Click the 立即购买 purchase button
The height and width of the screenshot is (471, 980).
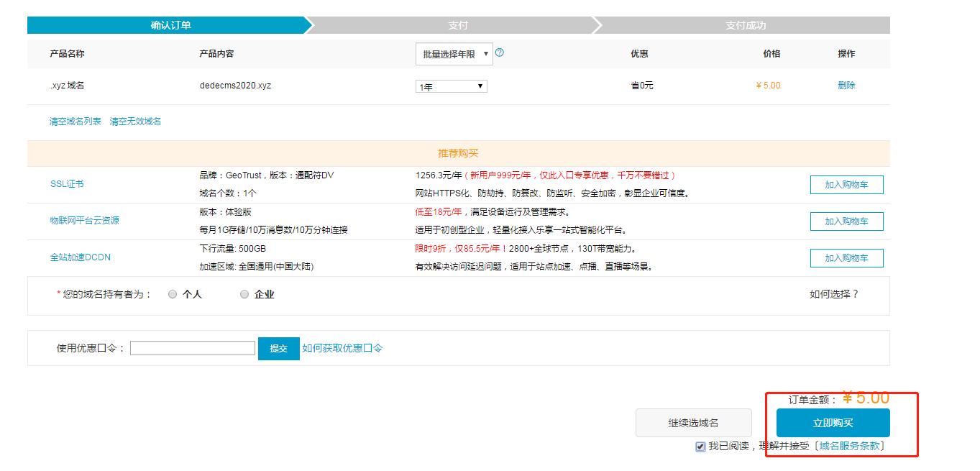832,423
